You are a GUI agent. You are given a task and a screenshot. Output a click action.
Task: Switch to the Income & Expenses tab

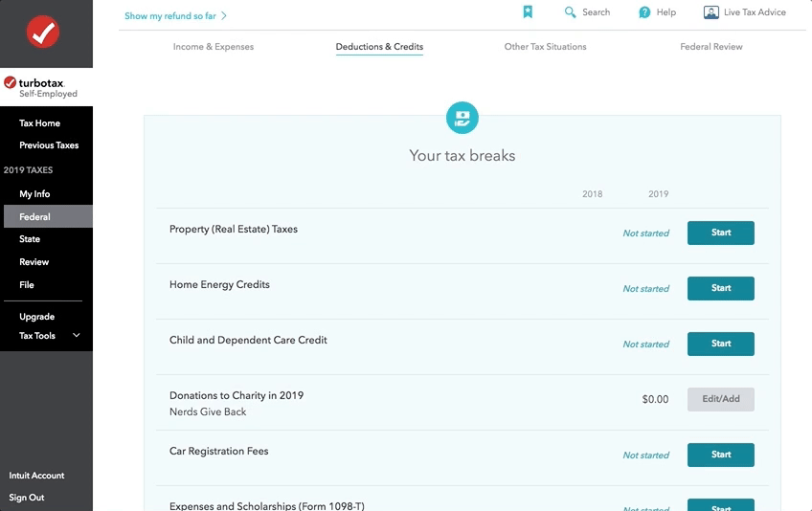(x=214, y=47)
